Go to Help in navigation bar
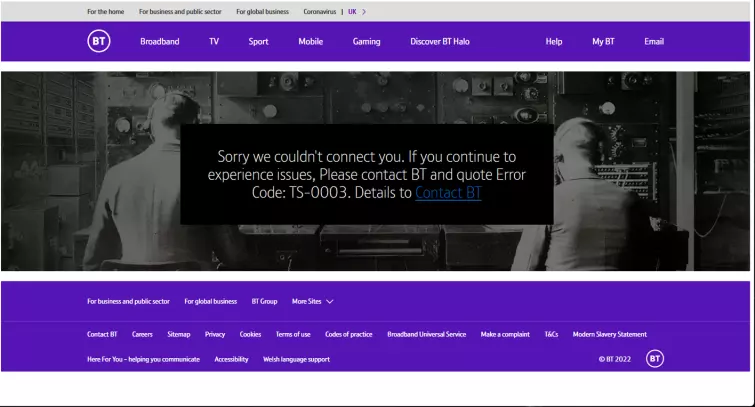The image size is (755, 407). click(x=554, y=41)
